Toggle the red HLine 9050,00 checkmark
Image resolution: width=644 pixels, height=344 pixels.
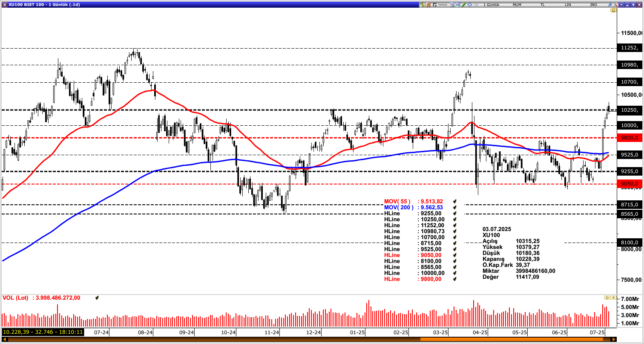pos(455,255)
